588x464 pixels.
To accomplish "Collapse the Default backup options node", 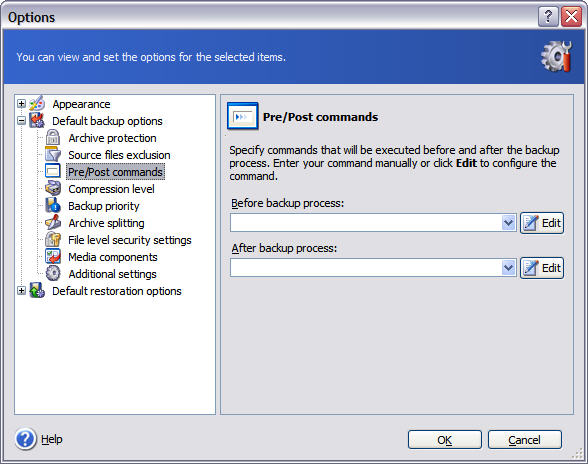I will click(21, 121).
